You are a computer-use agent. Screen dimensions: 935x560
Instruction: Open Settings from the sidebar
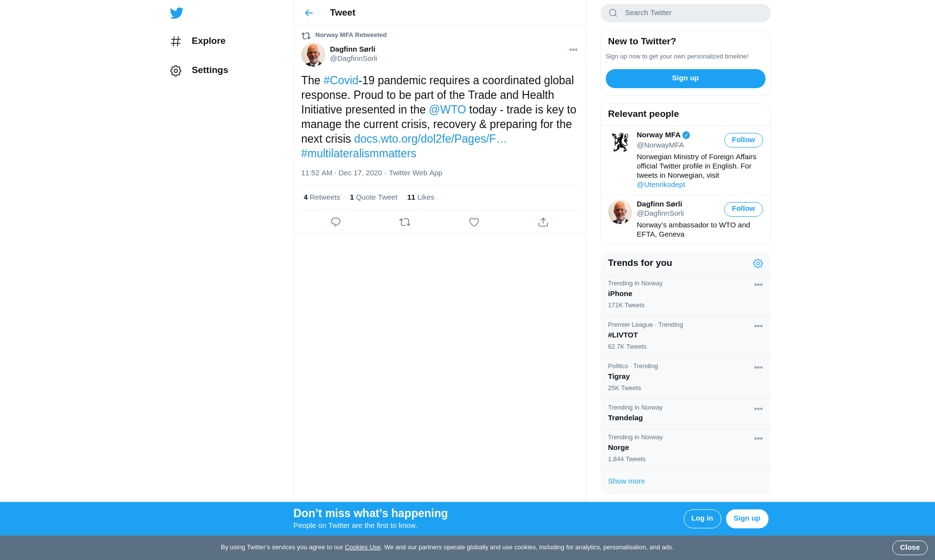click(x=209, y=70)
